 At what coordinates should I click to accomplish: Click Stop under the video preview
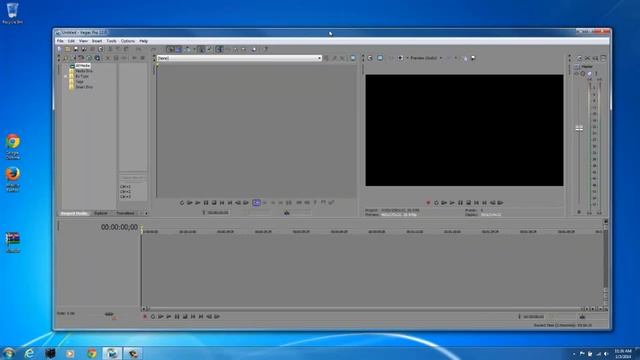click(469, 203)
